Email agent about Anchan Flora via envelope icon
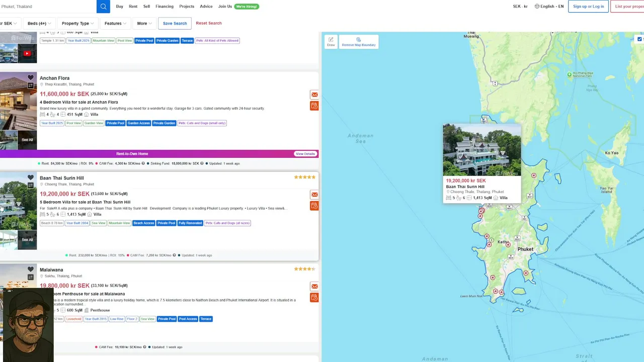This screenshot has width=644, height=362. pos(314,95)
